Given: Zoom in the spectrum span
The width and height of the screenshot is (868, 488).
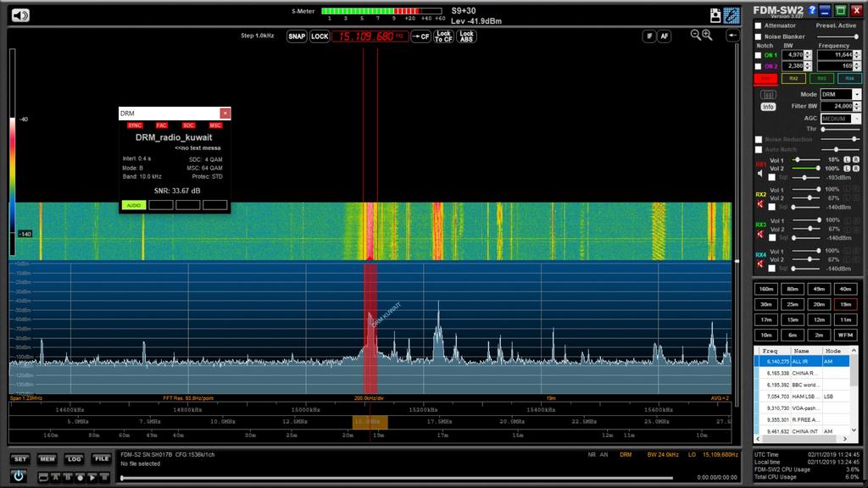Looking at the screenshot, I should [707, 35].
